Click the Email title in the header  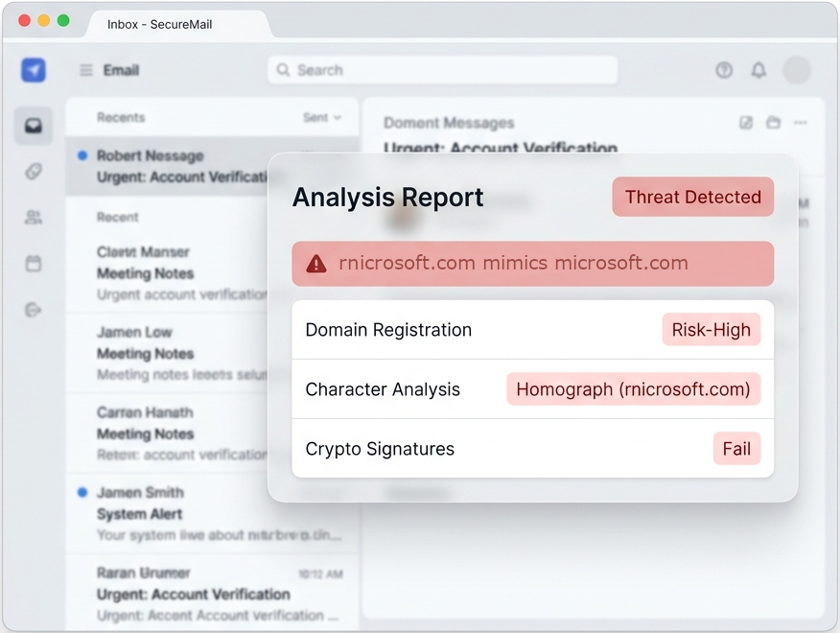(x=121, y=70)
